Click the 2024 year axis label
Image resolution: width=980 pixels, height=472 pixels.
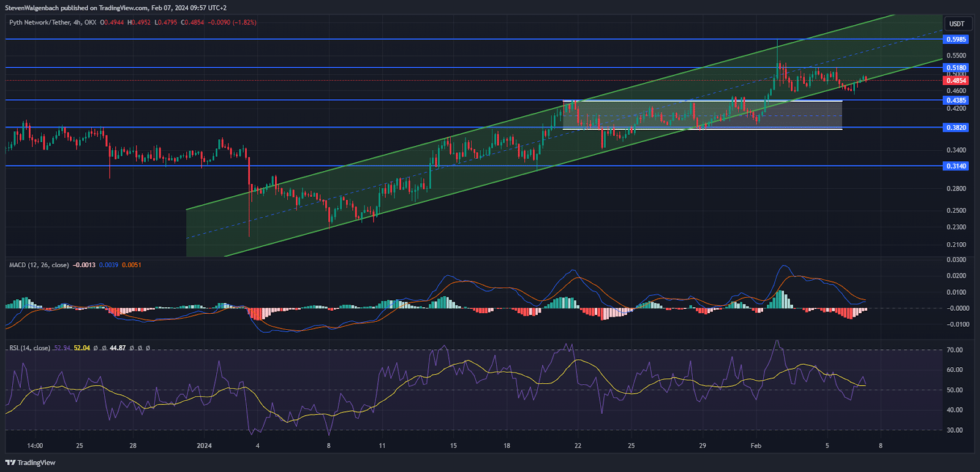[205, 446]
